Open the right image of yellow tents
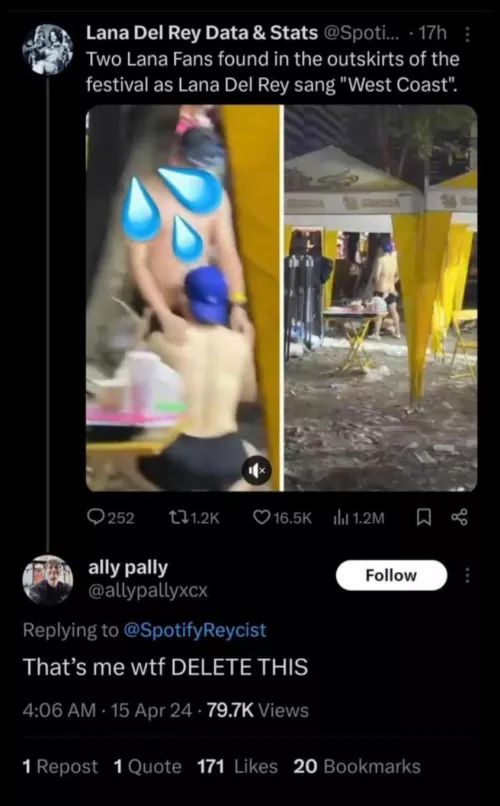The width and height of the screenshot is (500, 806). [381, 298]
